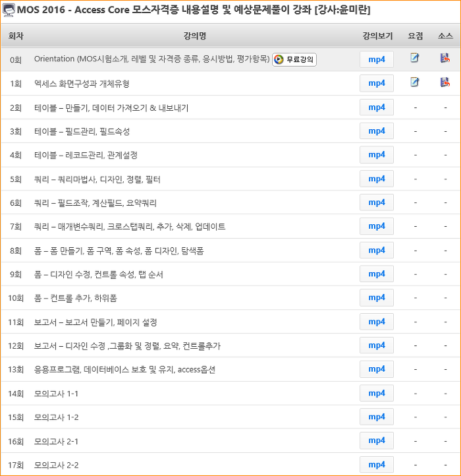This screenshot has height=476, width=461.
Task: Select title 폼 – 컨트롤 추가, 하위폼
Action: coord(76,298)
